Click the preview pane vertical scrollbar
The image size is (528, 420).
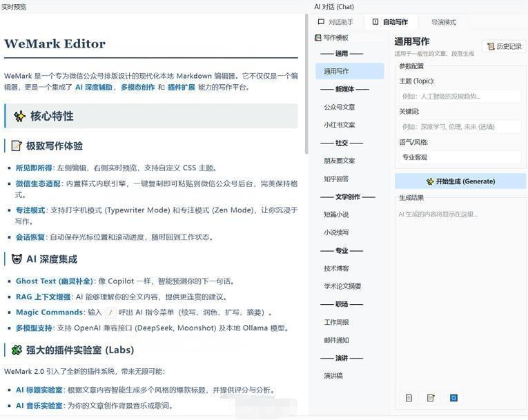[x=306, y=84]
